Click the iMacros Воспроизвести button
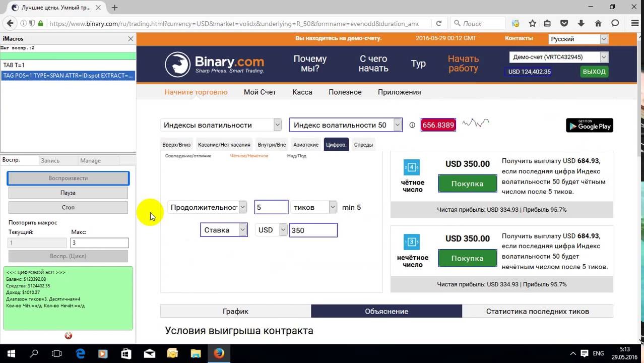Viewport: 644px width, 363px height. point(68,178)
